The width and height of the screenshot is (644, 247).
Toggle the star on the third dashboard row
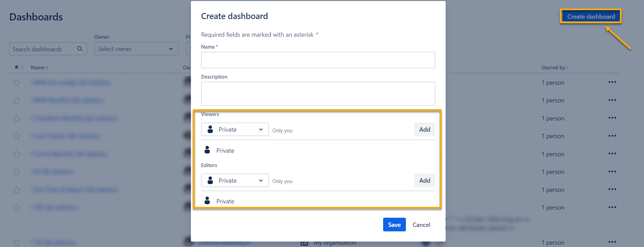17,118
